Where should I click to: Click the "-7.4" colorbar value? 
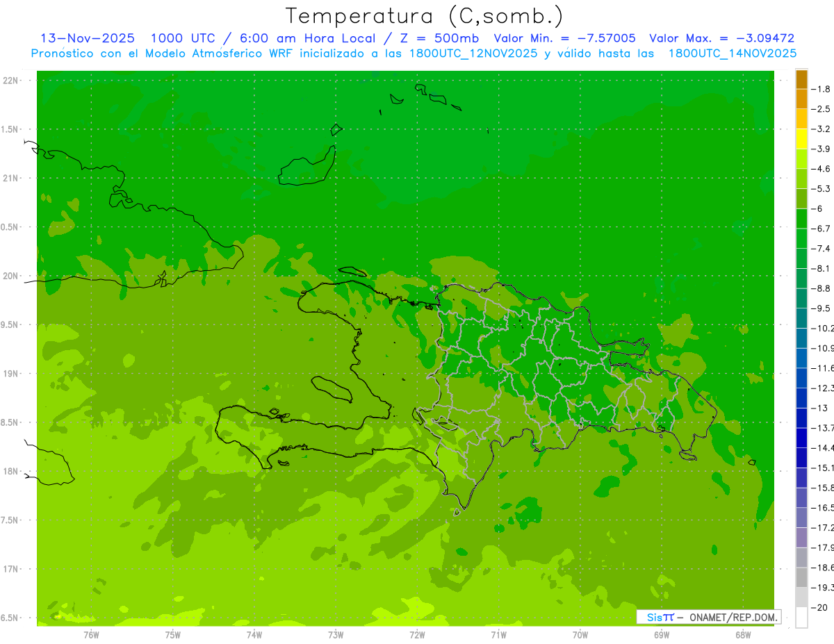point(821,249)
